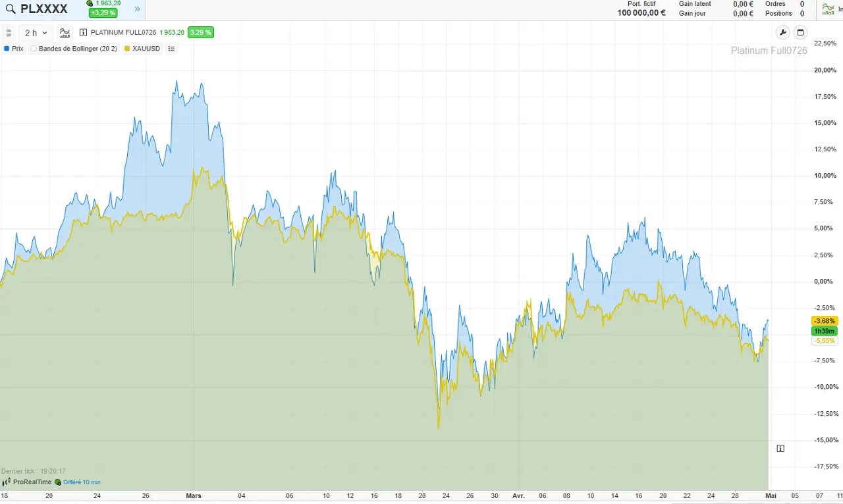Click the Avr. label on time axis
The height and width of the screenshot is (504, 843).
tap(519, 495)
